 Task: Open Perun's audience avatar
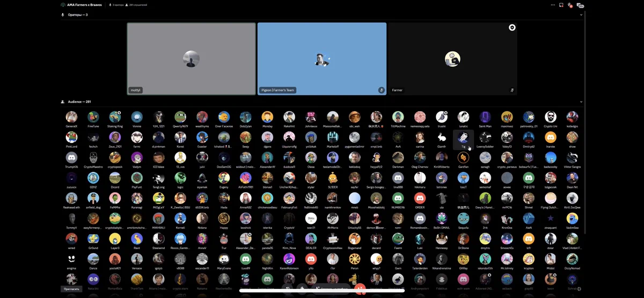(354, 259)
